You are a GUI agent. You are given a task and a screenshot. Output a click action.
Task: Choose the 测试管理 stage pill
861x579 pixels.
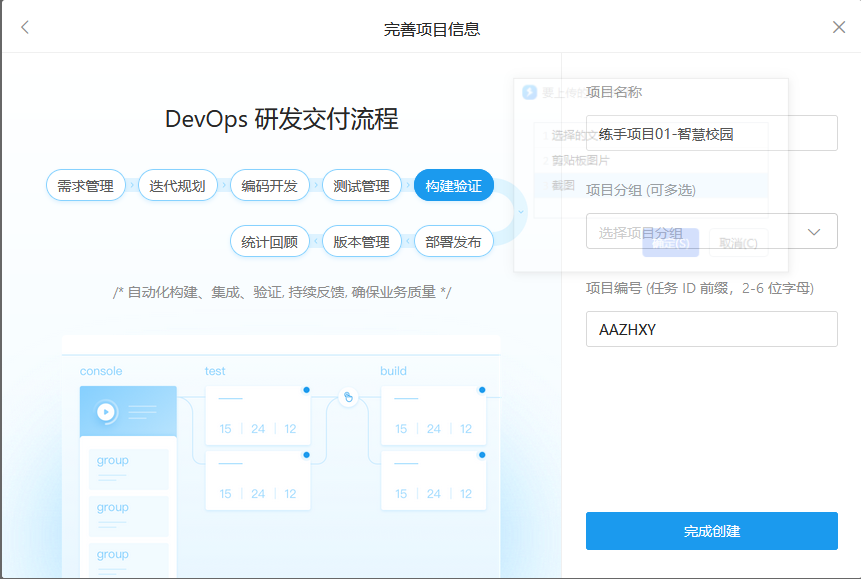(x=361, y=186)
